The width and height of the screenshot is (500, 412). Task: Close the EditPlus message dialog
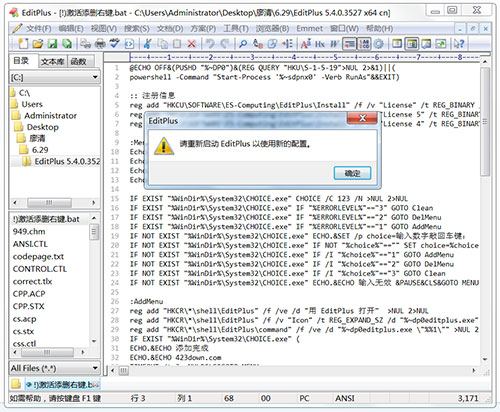362,118
